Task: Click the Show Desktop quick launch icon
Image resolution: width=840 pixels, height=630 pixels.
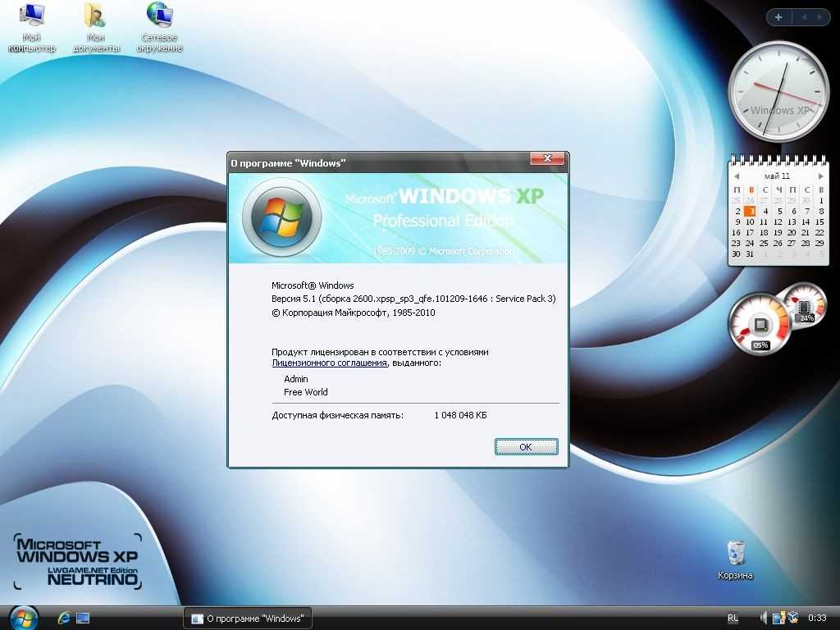Action: pos(83,619)
